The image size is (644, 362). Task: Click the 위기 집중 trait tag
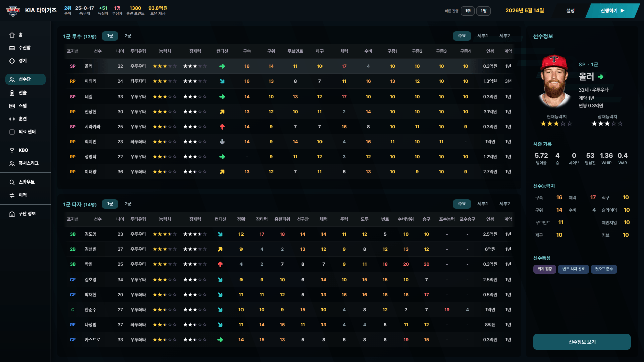tap(545, 269)
